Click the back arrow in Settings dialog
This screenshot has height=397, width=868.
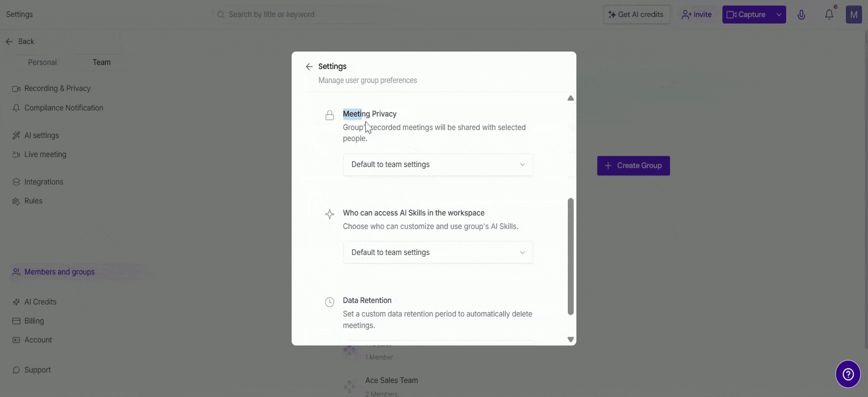coord(309,67)
